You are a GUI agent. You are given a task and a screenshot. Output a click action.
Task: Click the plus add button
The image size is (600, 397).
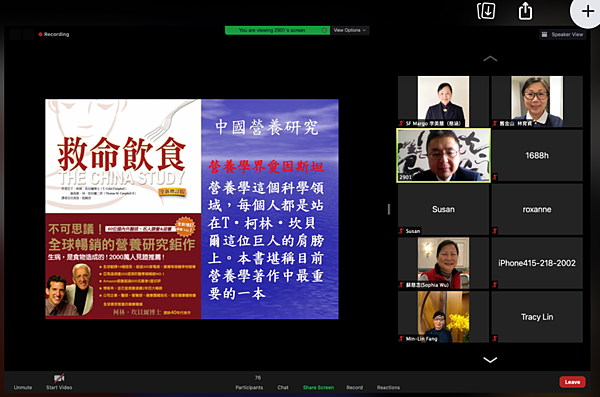pyautogui.click(x=587, y=11)
